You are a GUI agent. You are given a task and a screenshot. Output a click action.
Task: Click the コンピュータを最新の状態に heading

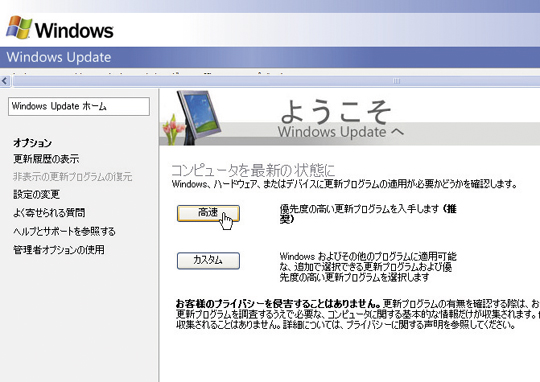tap(253, 170)
